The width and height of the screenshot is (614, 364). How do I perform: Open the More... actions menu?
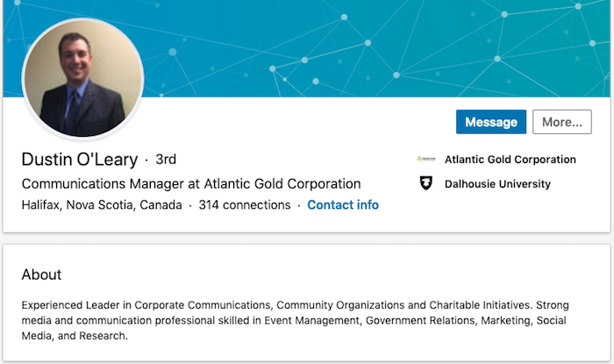pyautogui.click(x=561, y=122)
